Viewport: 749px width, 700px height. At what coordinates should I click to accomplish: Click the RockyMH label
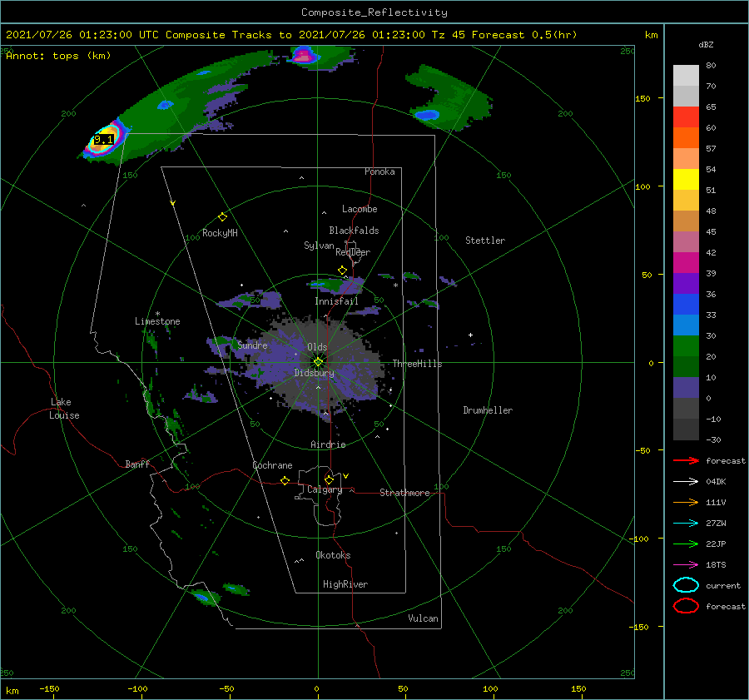pos(220,233)
